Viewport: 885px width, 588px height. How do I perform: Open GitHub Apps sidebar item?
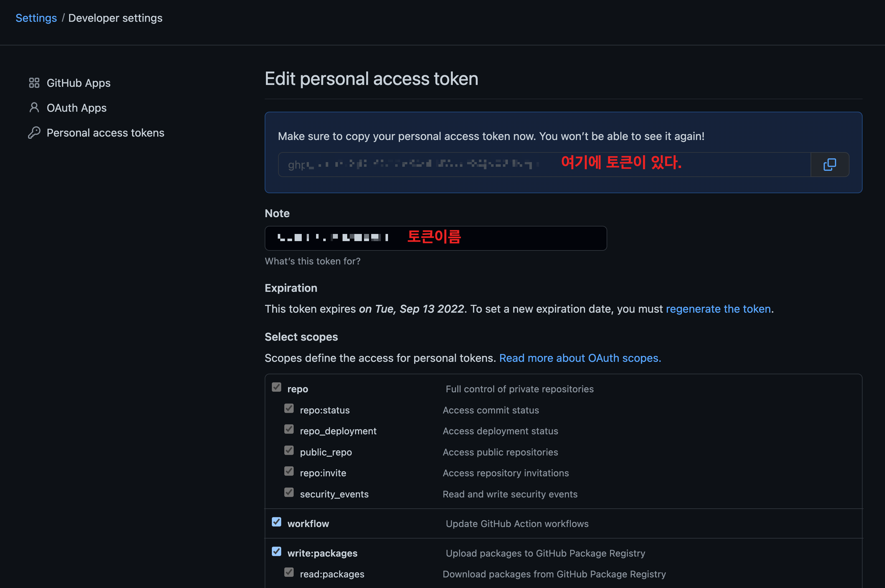(78, 83)
